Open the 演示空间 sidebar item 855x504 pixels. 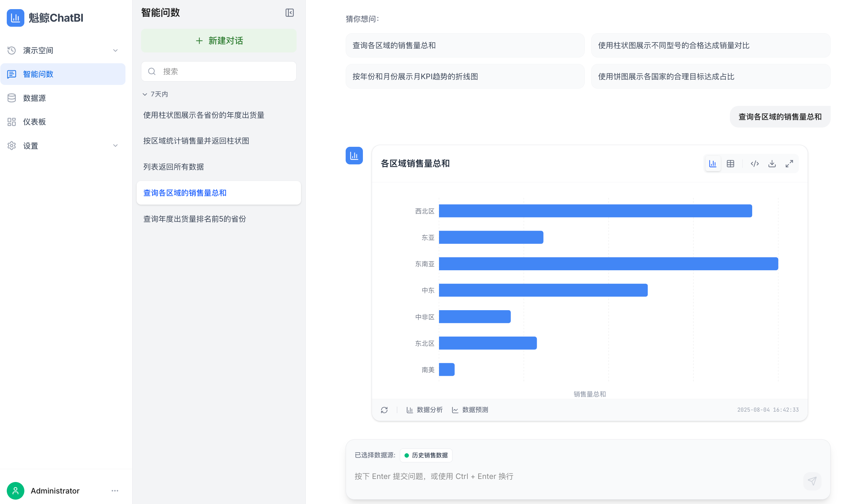click(x=63, y=50)
